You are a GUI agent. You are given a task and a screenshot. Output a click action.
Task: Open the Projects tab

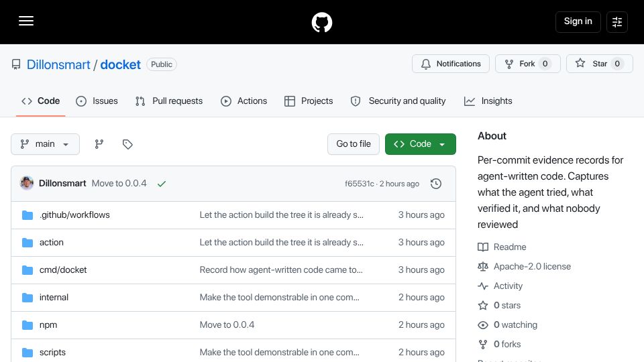[x=309, y=101]
